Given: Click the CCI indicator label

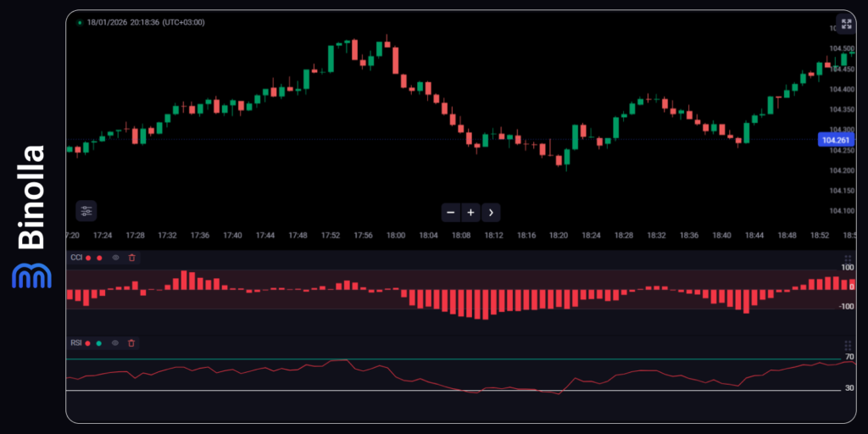Looking at the screenshot, I should 76,258.
